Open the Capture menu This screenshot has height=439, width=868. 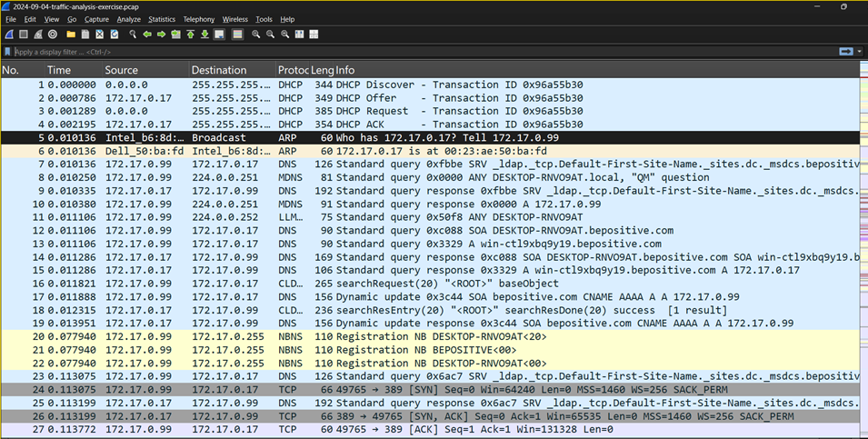(97, 19)
